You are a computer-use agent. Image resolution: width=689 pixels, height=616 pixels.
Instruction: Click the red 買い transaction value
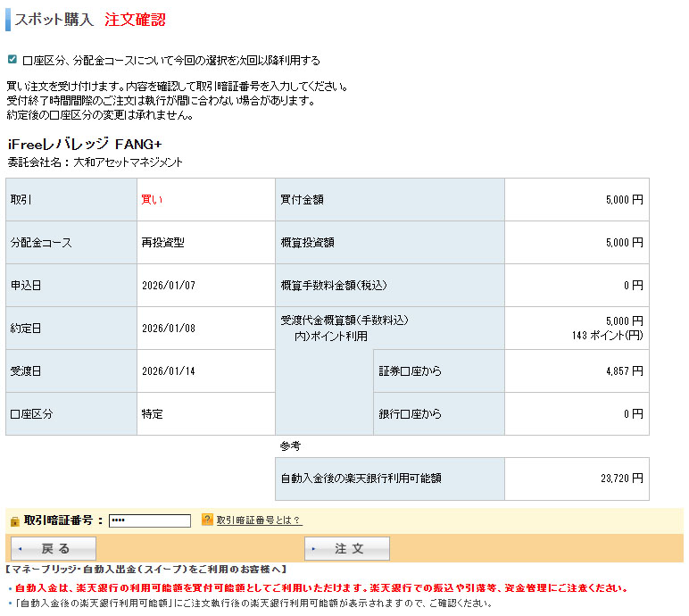152,200
